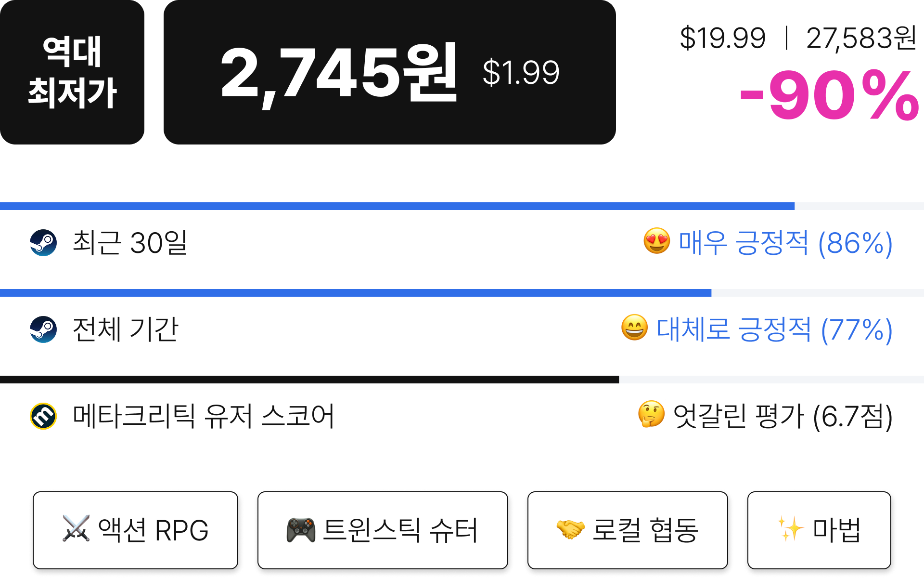The height and width of the screenshot is (578, 924).
Task: Click the pink -90% discount label
Action: 830,95
